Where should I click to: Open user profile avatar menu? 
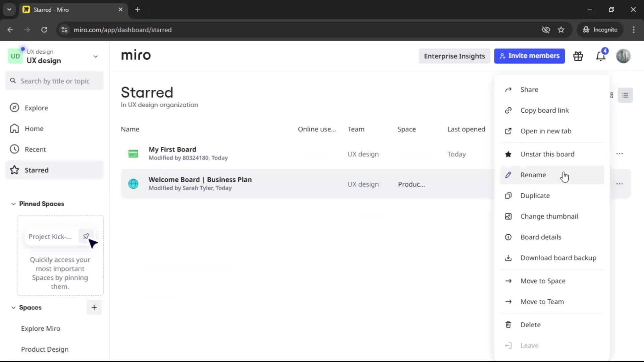tap(623, 56)
